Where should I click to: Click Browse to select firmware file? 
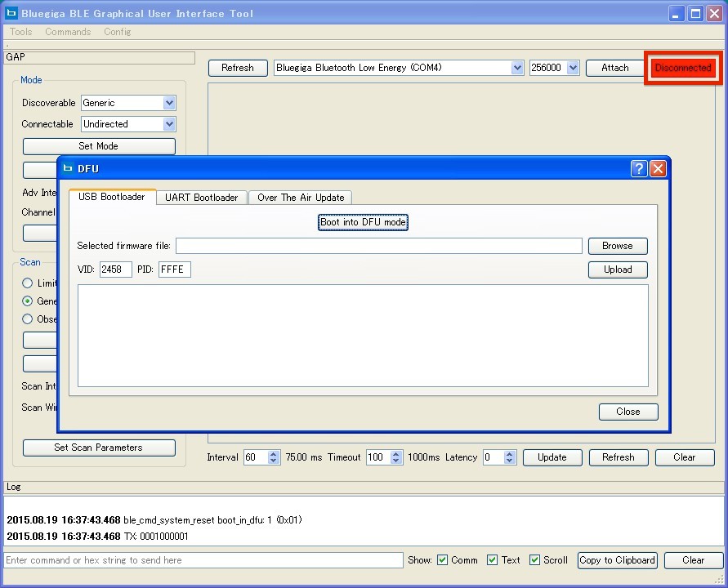pyautogui.click(x=617, y=246)
